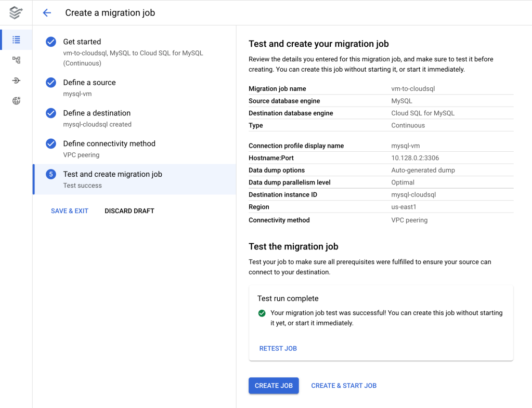Click DISCARD DRAFT
This screenshot has width=532, height=408.
[x=129, y=211]
